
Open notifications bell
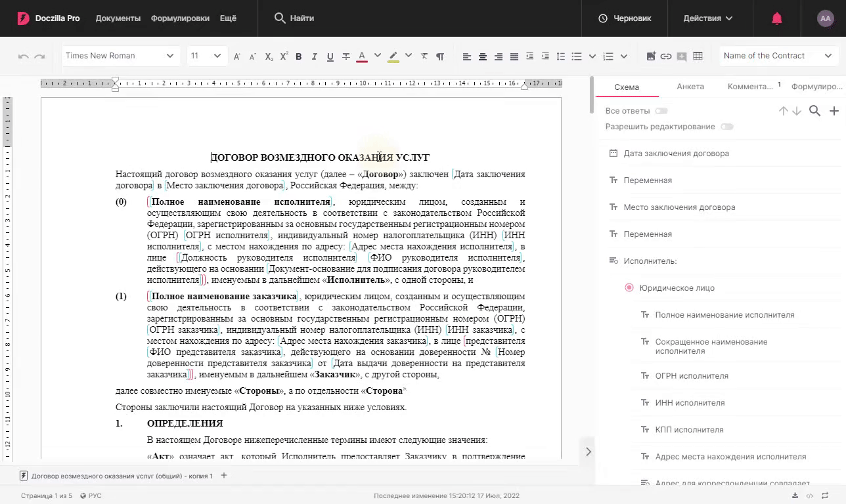pos(777,18)
